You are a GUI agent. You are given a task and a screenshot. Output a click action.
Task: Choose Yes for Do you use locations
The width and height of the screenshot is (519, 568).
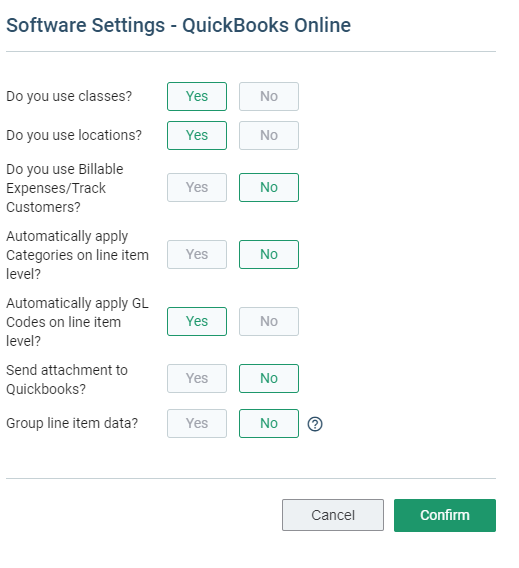pos(197,135)
